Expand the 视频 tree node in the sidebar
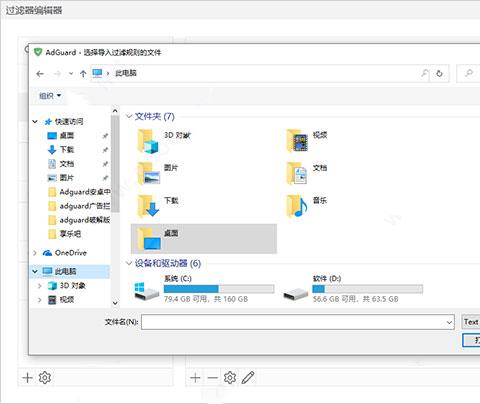The image size is (480, 404). [x=40, y=300]
